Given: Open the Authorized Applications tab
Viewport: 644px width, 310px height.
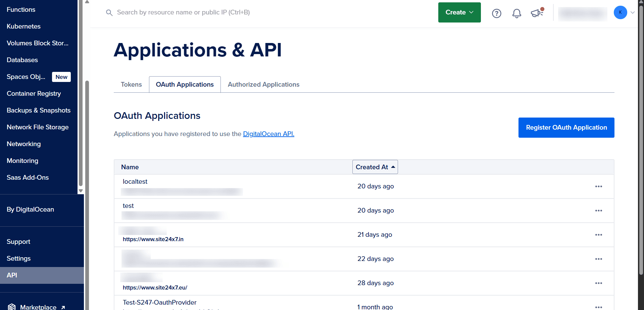Looking at the screenshot, I should pyautogui.click(x=263, y=84).
